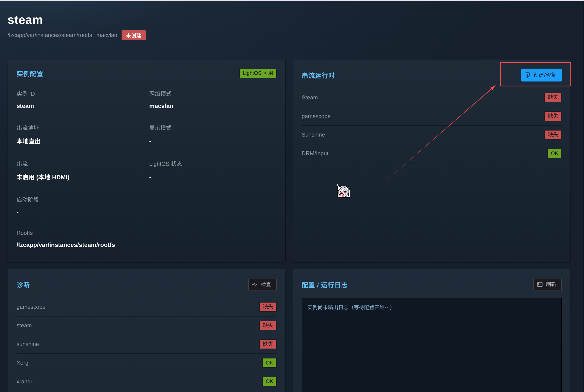Image resolution: width=584 pixels, height=392 pixels.
Task: Click the 实例 ID value steam
Action: click(x=25, y=106)
